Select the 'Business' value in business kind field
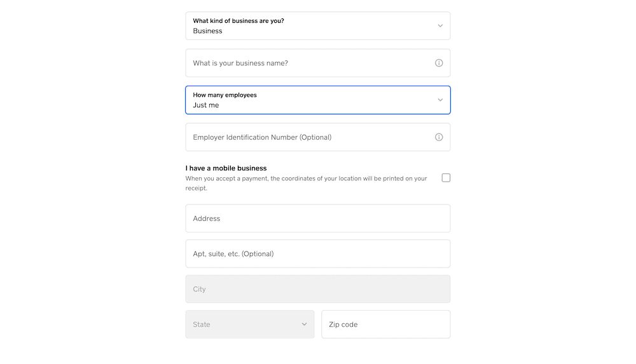636x364 pixels. click(x=207, y=31)
